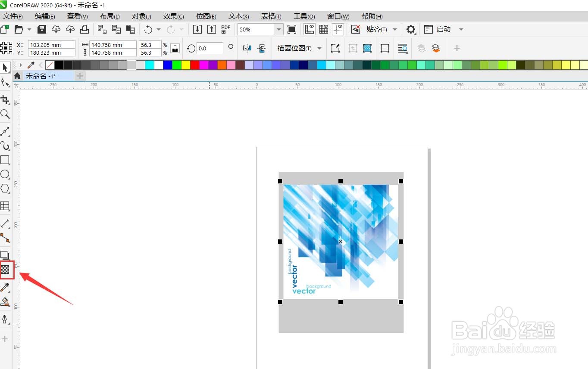Save the document with floppy icon
The image size is (588, 369).
(x=42, y=29)
